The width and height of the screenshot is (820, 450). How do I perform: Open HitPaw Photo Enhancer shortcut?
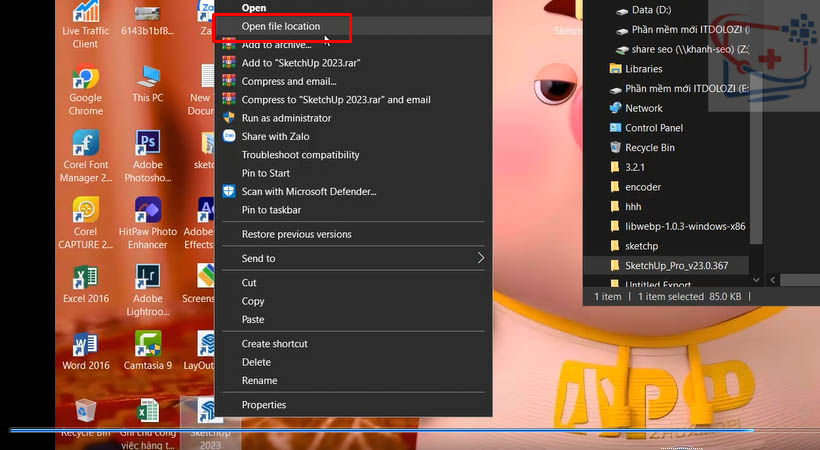[148, 211]
